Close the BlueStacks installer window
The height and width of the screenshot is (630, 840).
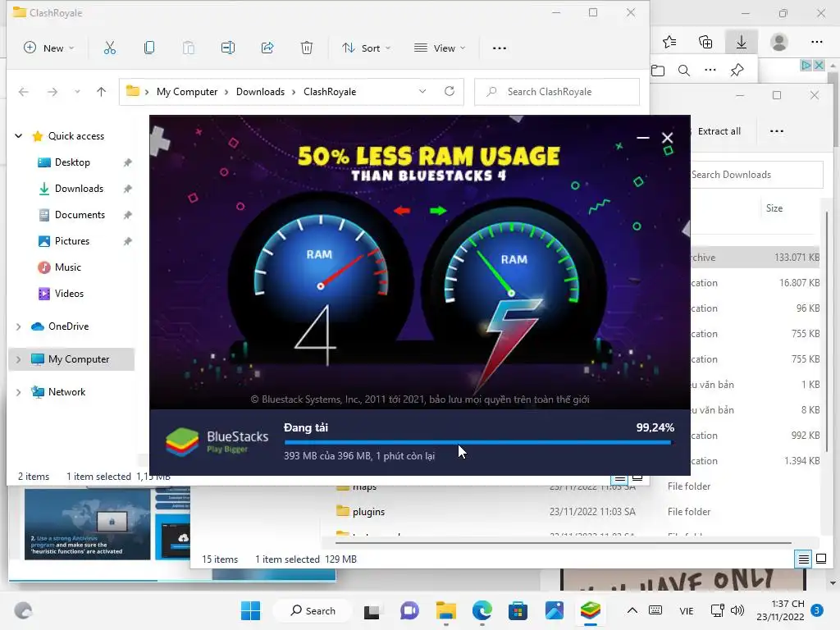click(x=667, y=138)
